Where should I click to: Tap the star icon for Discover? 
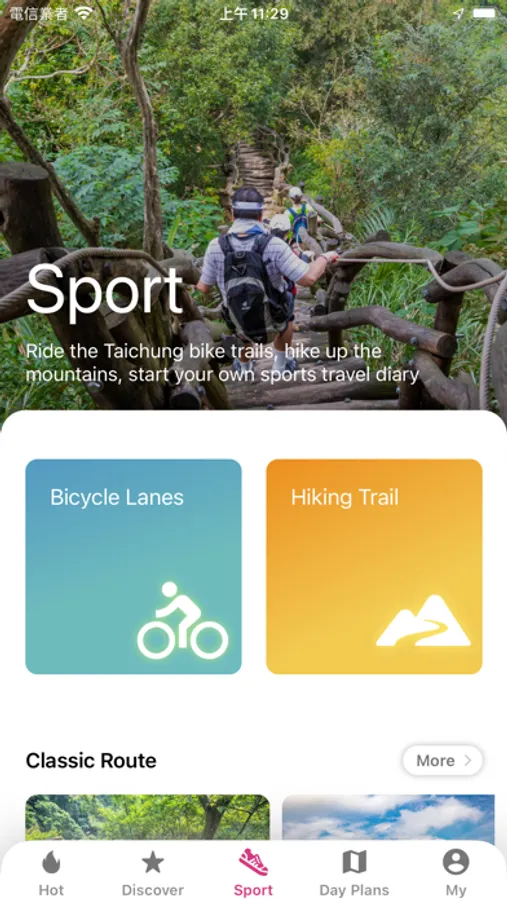(x=152, y=862)
